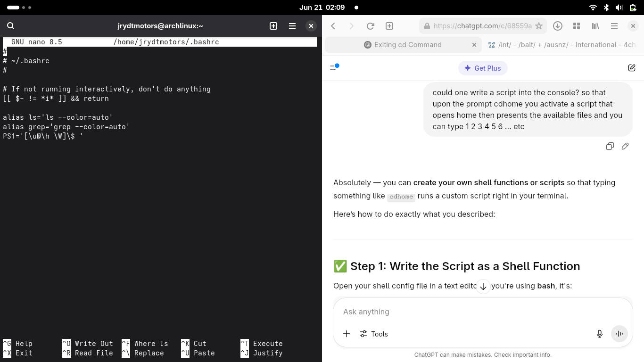Close the terminal window
Screen dimensions: 644x362
(x=311, y=26)
